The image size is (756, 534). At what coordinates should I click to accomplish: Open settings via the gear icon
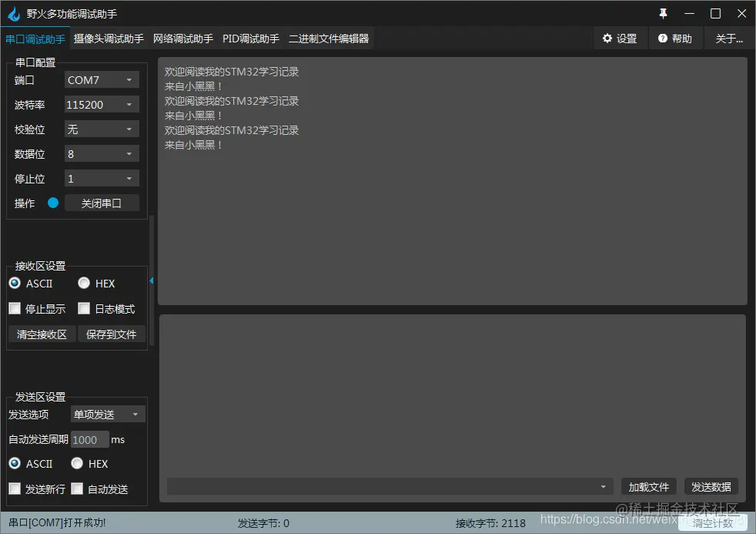(x=621, y=38)
